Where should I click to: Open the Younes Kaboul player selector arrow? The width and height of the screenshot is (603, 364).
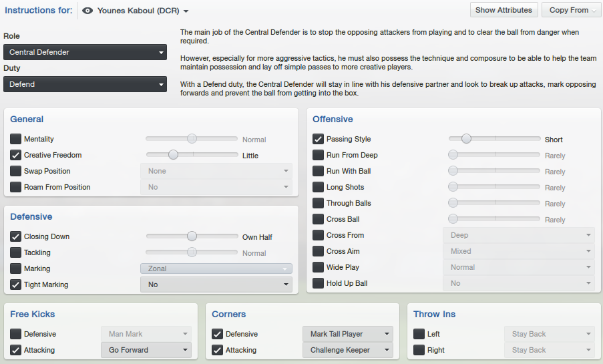pos(186,11)
